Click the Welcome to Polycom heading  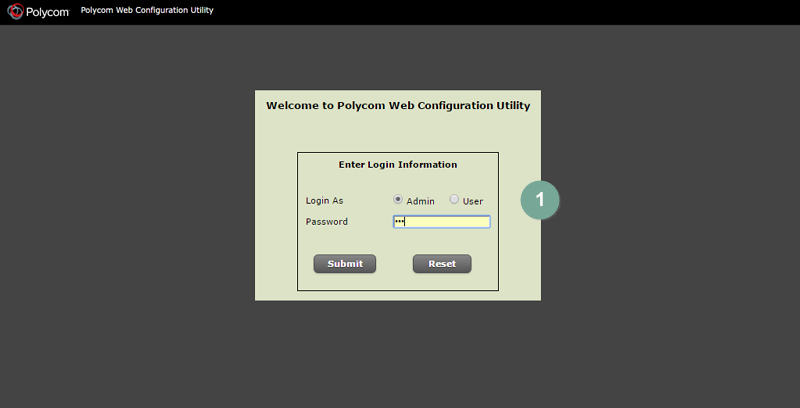pos(397,105)
